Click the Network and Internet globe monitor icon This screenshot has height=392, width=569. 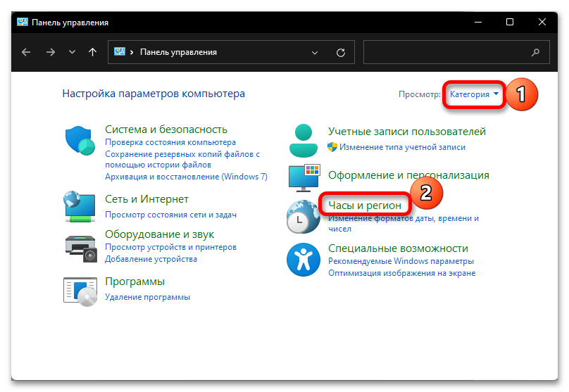(x=80, y=207)
